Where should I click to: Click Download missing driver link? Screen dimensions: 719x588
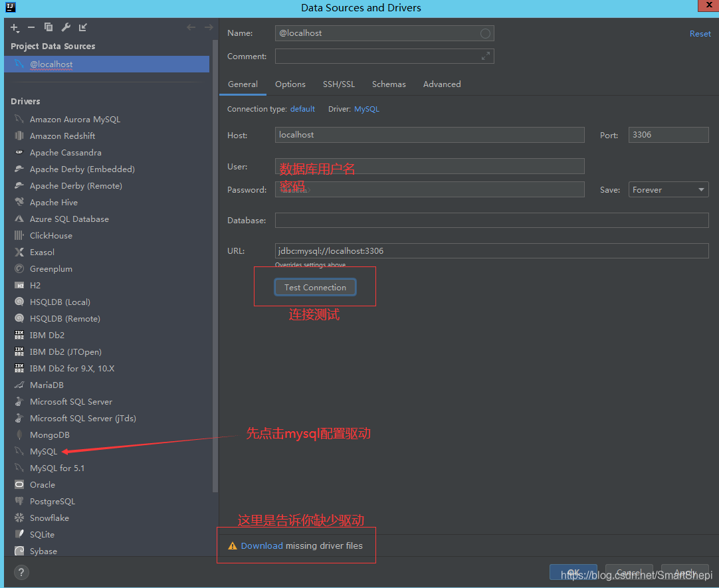click(x=262, y=546)
